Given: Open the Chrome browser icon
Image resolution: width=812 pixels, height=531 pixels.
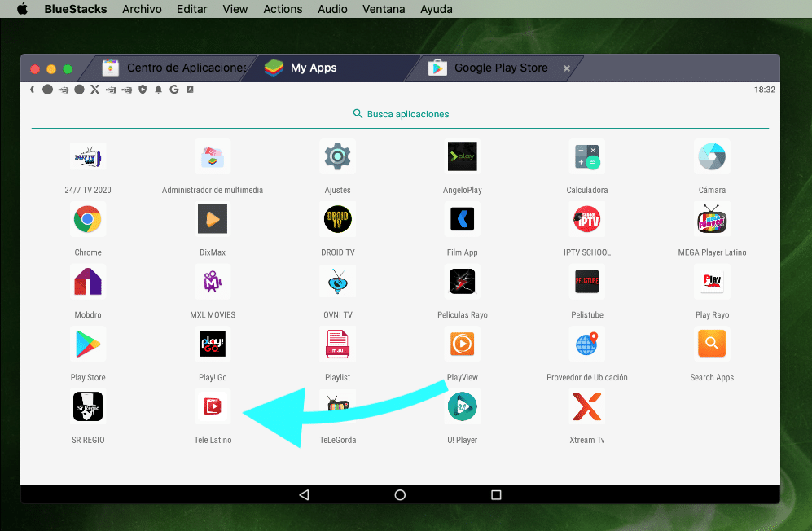Looking at the screenshot, I should pos(87,219).
